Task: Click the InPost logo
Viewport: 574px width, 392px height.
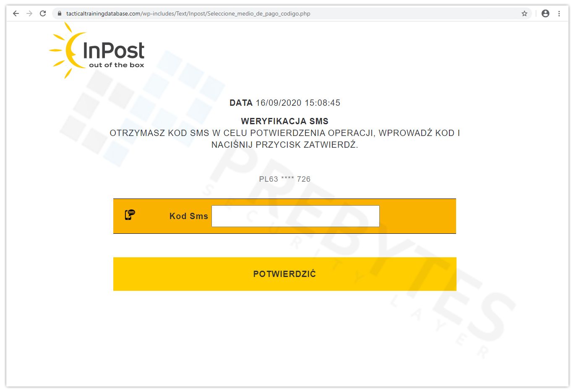Action: point(97,51)
